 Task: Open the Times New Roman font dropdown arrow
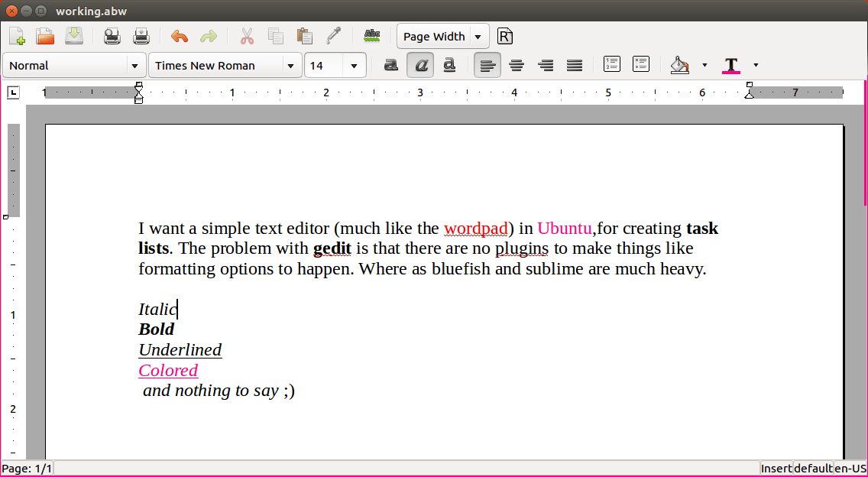point(290,66)
